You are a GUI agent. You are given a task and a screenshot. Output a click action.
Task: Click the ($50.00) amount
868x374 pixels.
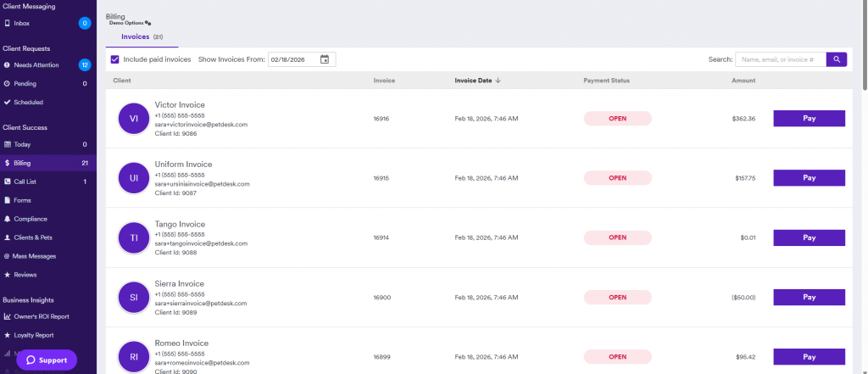(743, 298)
